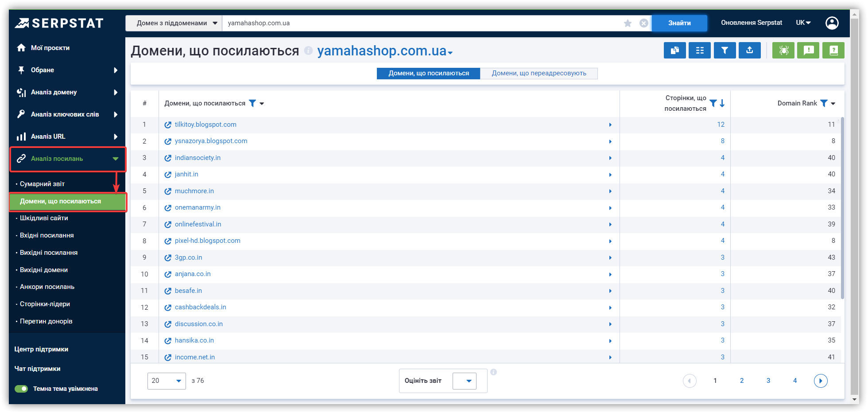Click referring pages count 12 for tilkitoy
The image size is (868, 413).
click(x=721, y=125)
